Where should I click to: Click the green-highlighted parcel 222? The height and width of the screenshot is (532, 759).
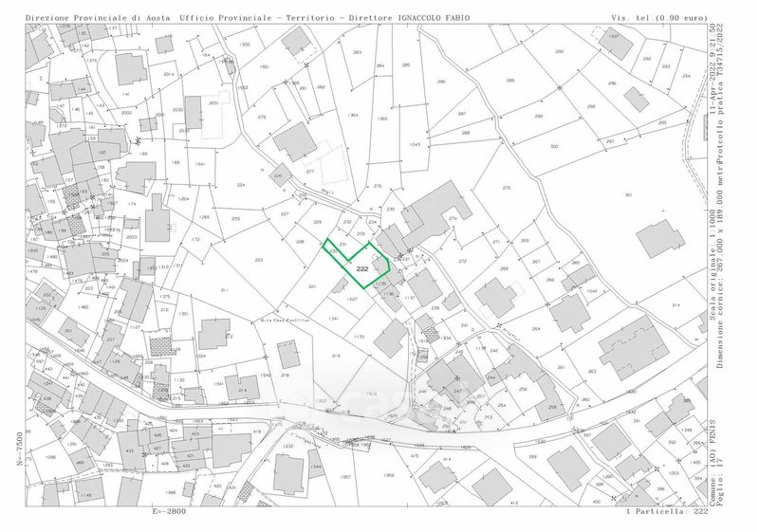click(x=362, y=268)
